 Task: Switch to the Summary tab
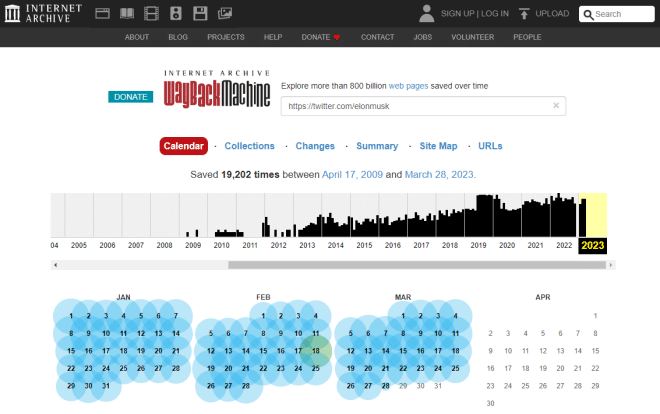377,146
